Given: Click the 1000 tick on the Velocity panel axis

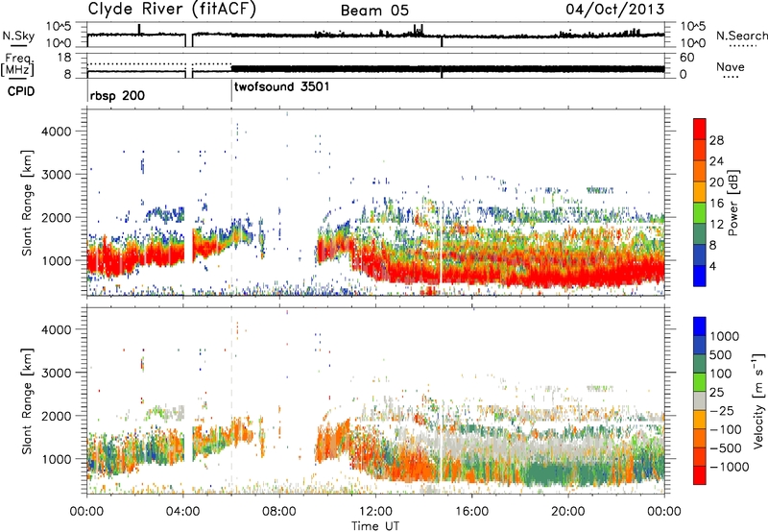Looking at the screenshot, I should coord(56,459).
